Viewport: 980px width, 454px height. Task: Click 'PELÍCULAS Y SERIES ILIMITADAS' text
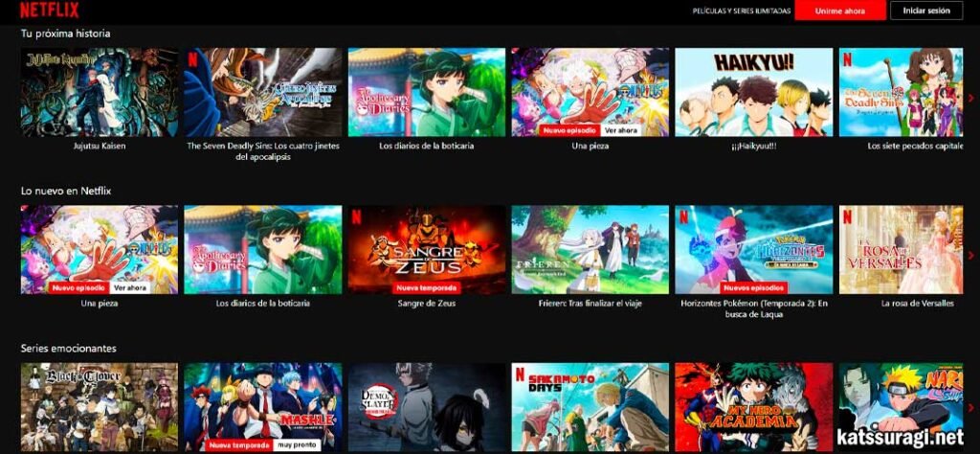click(x=741, y=11)
